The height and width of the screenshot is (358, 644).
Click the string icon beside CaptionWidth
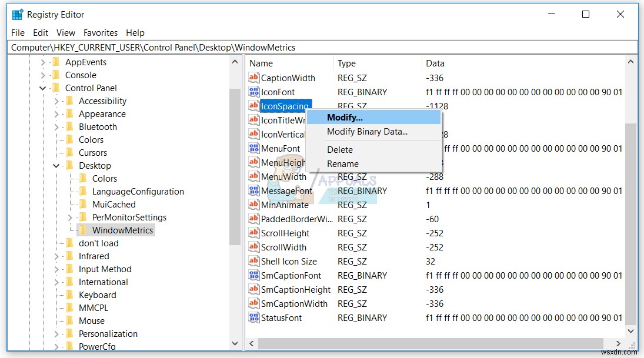253,78
